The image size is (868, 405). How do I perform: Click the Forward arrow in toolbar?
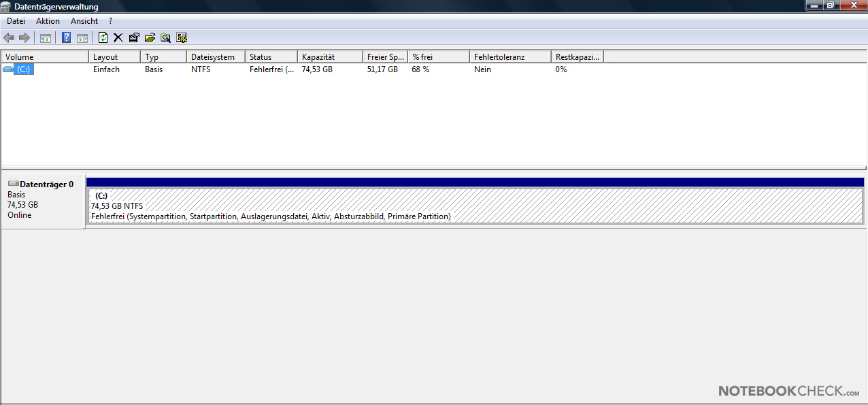[x=24, y=38]
